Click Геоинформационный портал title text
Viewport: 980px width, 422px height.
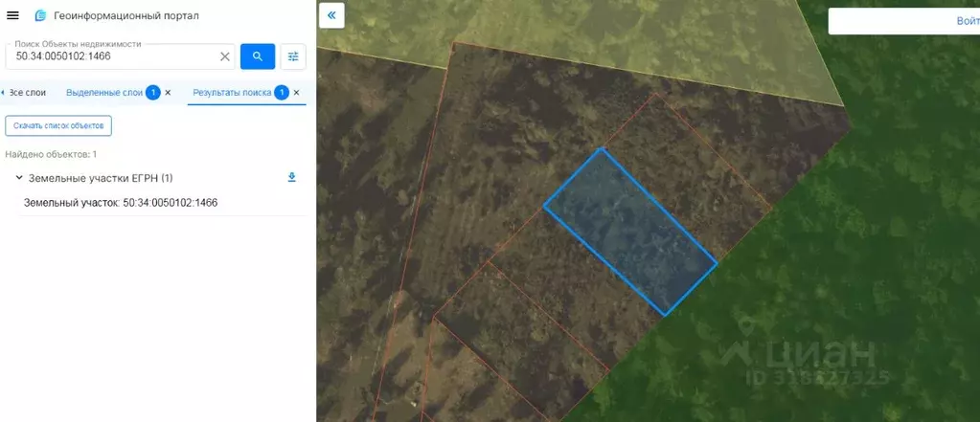click(x=126, y=15)
